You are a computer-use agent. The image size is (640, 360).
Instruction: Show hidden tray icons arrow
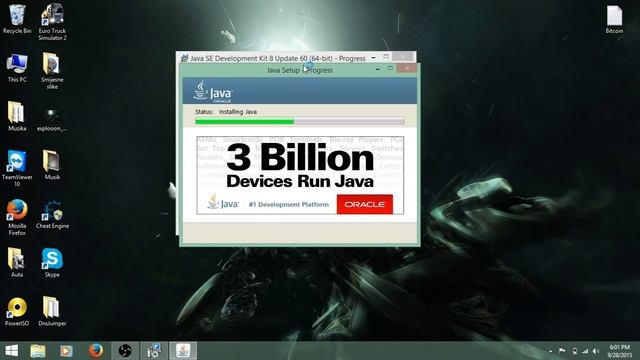(551, 351)
